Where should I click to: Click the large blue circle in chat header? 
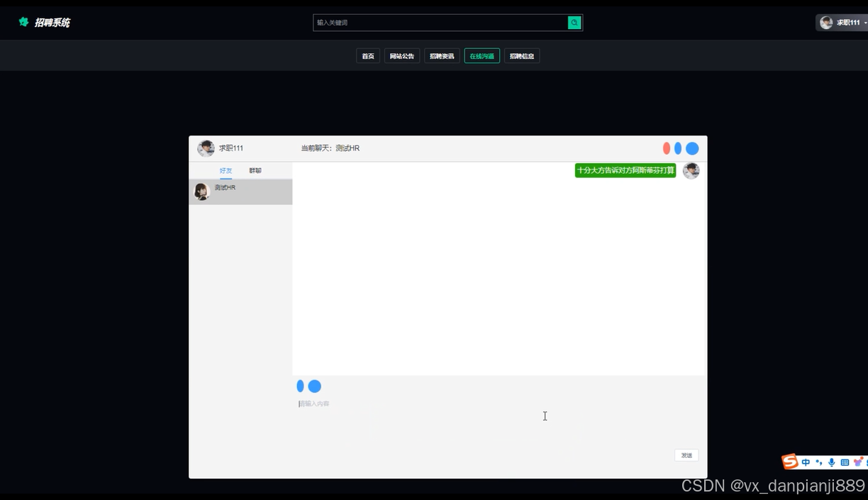pos(692,148)
